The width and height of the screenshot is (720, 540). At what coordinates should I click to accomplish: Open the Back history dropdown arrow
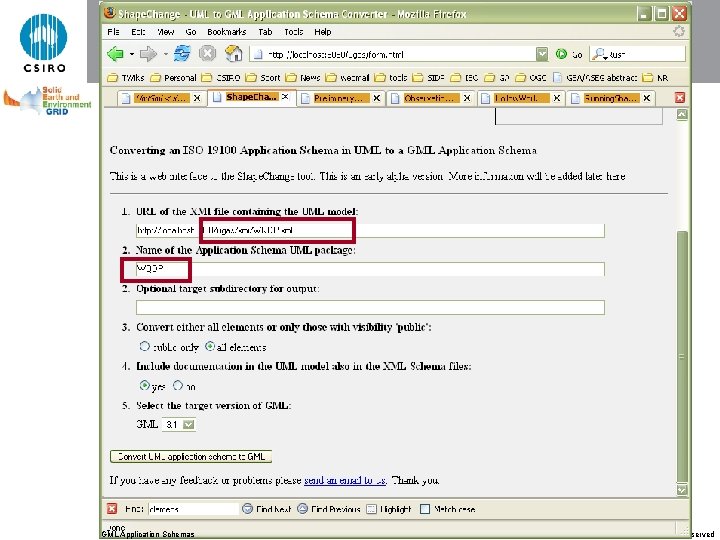click(x=131, y=54)
